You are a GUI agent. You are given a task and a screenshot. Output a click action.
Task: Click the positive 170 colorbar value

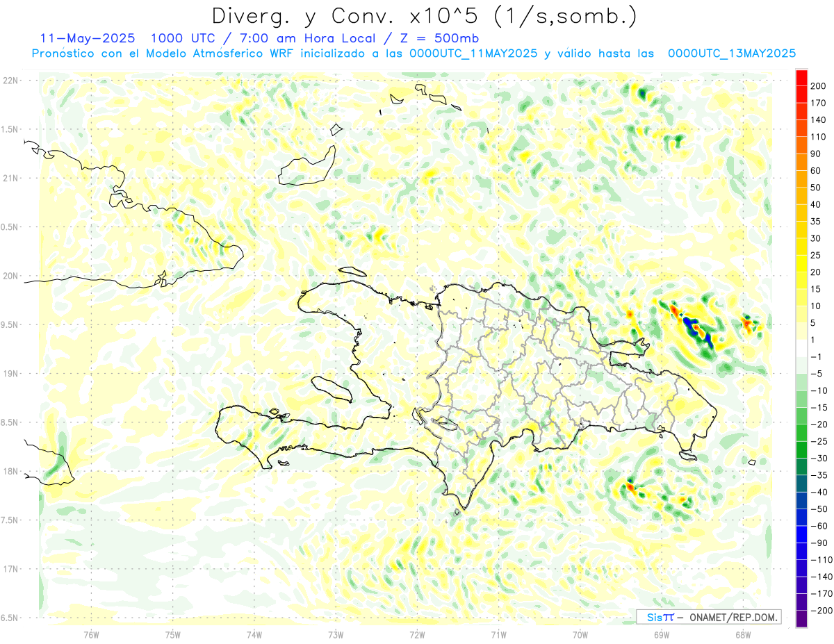[x=818, y=103]
